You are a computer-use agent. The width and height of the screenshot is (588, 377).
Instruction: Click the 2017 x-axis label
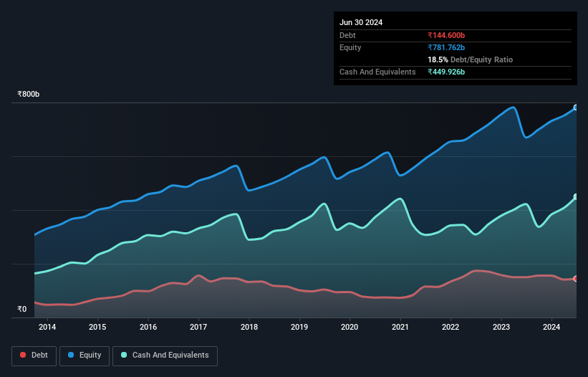(198, 327)
